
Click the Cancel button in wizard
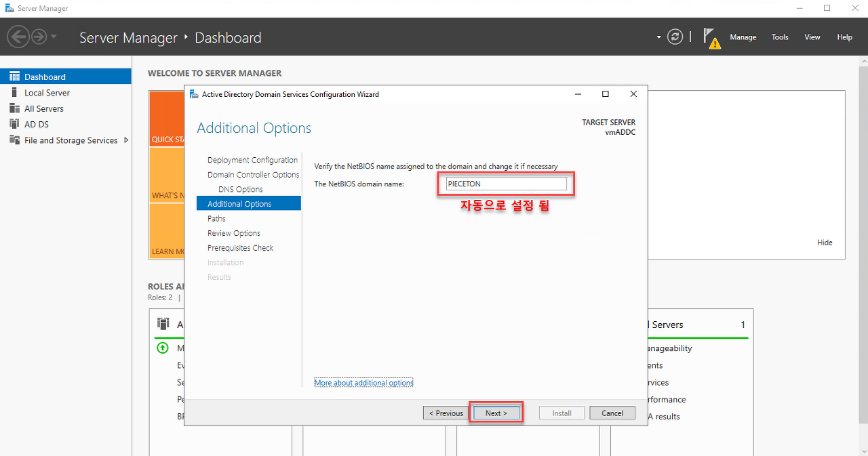612,413
